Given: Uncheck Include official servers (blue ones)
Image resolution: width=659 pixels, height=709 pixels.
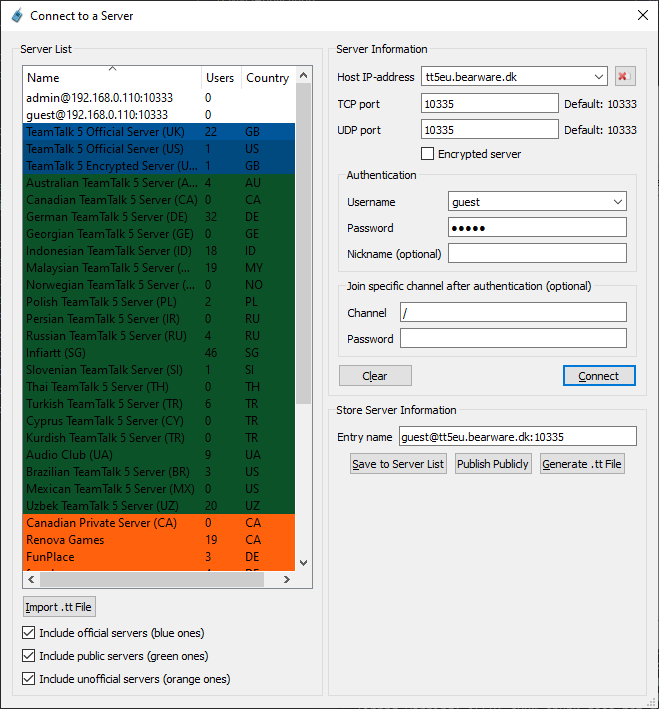Looking at the screenshot, I should click(x=28, y=633).
